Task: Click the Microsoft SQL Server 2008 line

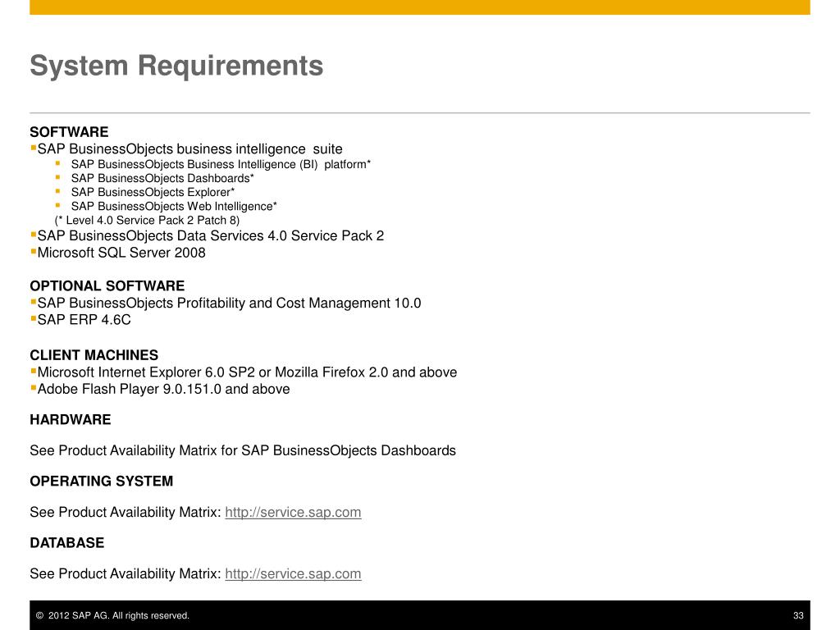Action: pos(121,253)
